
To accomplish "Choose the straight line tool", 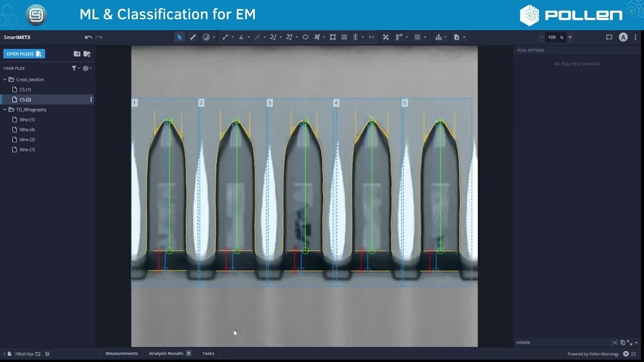I will tap(257, 37).
